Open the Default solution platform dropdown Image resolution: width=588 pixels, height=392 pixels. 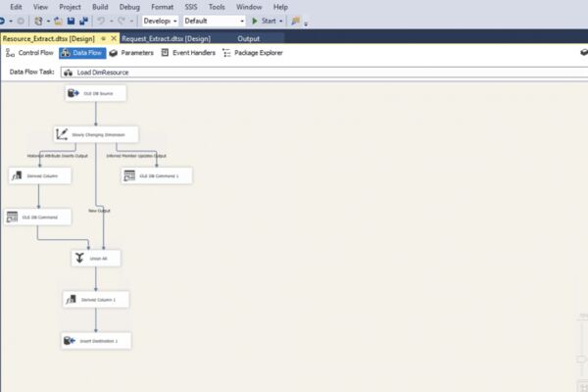(x=214, y=21)
